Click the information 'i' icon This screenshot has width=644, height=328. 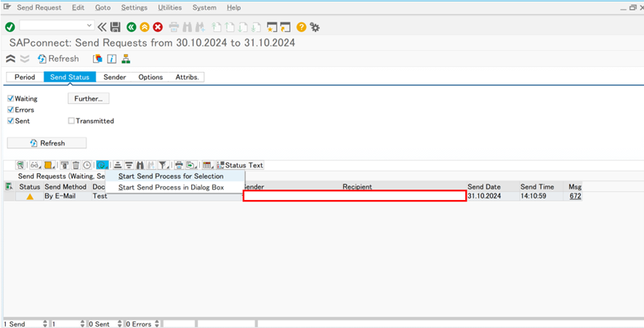click(x=112, y=59)
